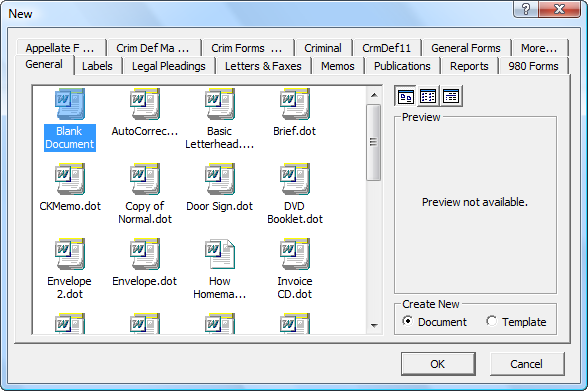The height and width of the screenshot is (391, 588).
Task: Open the General tab
Action: tap(44, 64)
